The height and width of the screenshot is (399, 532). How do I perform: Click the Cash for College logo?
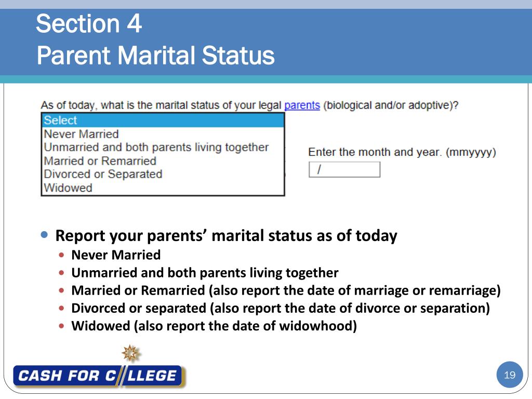(99, 376)
